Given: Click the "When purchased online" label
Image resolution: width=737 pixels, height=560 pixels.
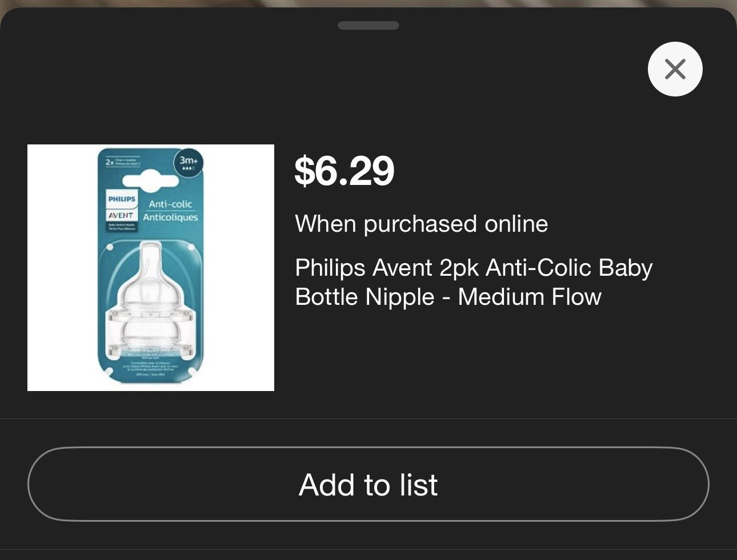Looking at the screenshot, I should 421,224.
